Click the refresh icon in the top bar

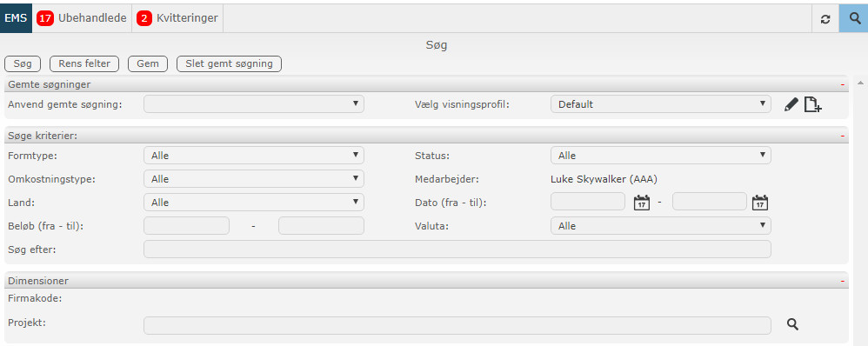tap(825, 19)
